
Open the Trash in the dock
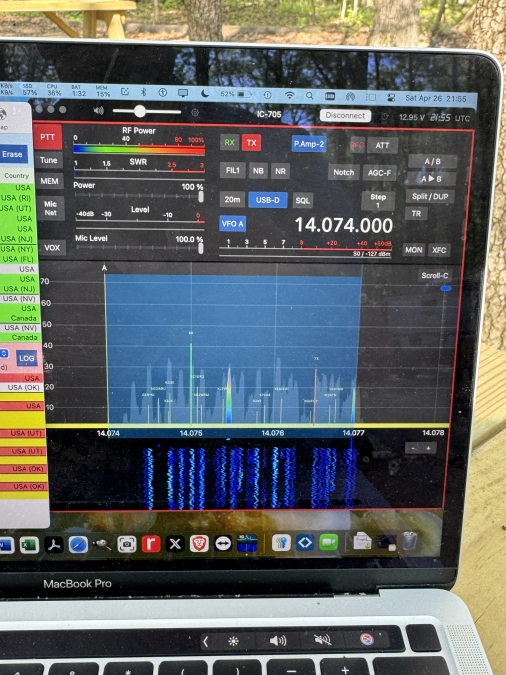[x=410, y=541]
